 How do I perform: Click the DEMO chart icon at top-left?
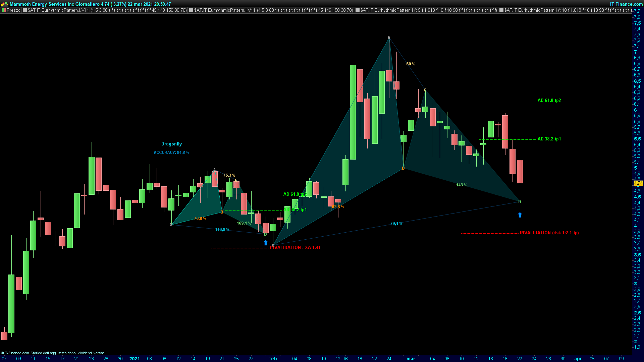pos(5,4)
